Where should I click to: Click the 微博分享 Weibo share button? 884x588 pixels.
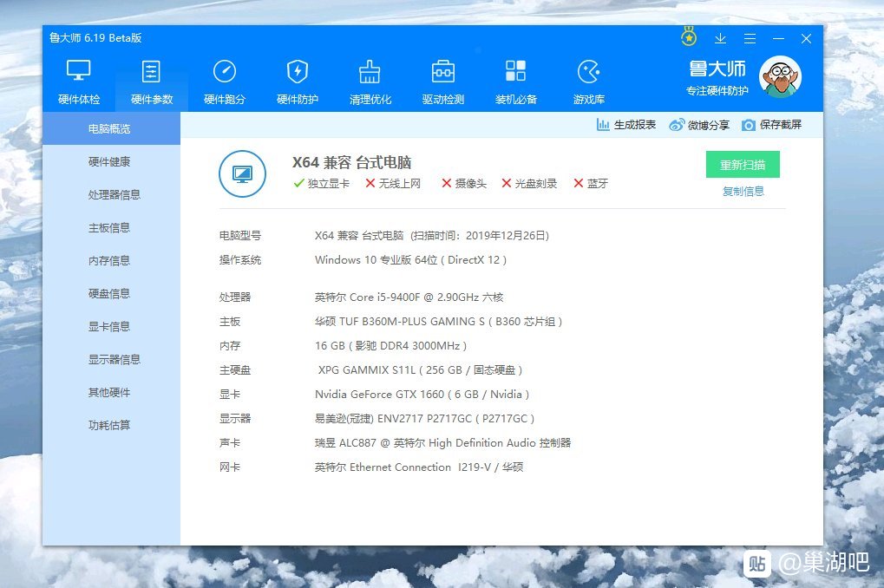tap(699, 125)
